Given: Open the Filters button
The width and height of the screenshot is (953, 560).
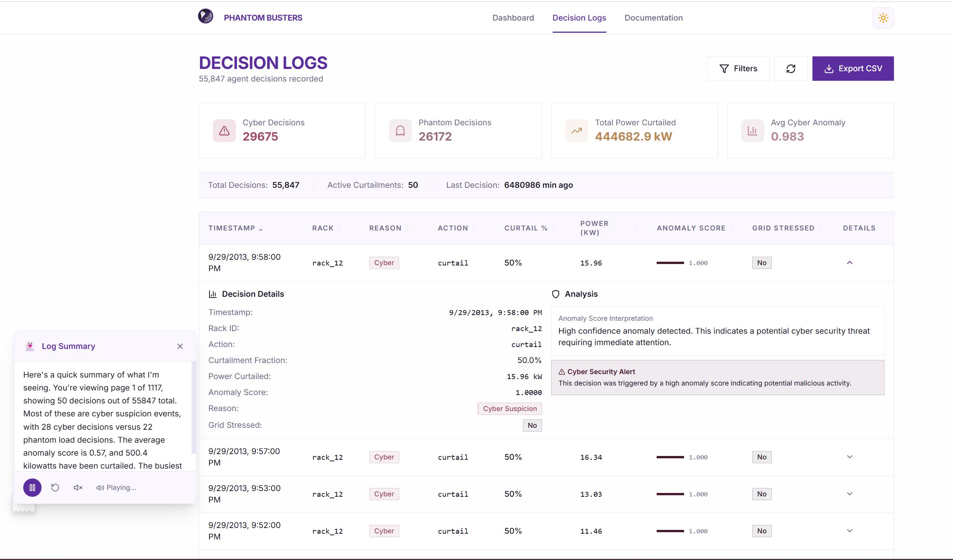Looking at the screenshot, I should coord(738,69).
